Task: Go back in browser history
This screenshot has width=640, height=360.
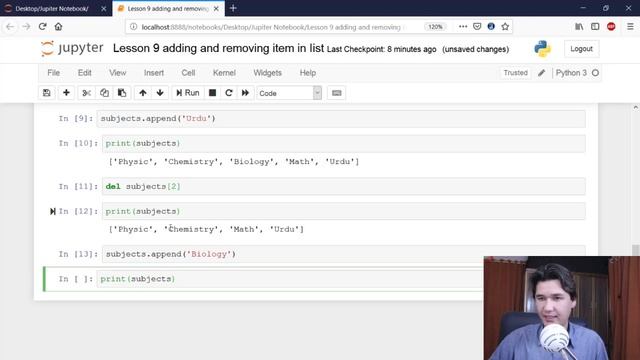Action: [10, 27]
